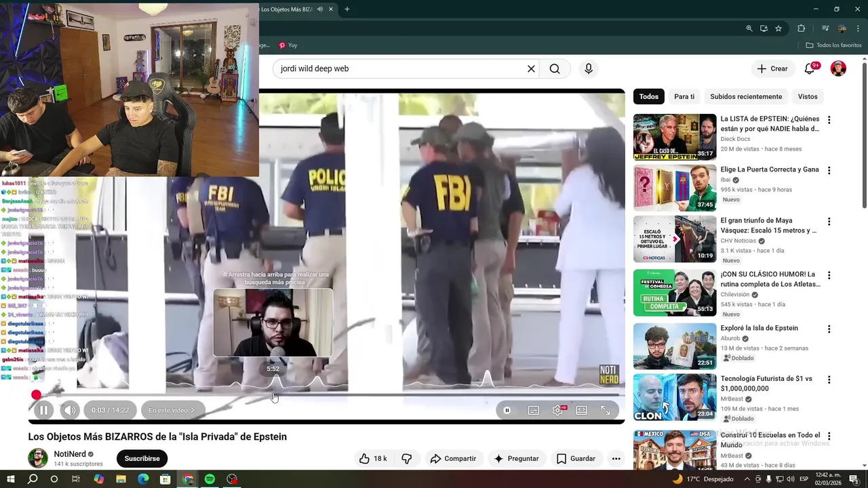868x488 pixels.
Task: Open options menu for Maya Vásquez video
Action: tap(829, 222)
